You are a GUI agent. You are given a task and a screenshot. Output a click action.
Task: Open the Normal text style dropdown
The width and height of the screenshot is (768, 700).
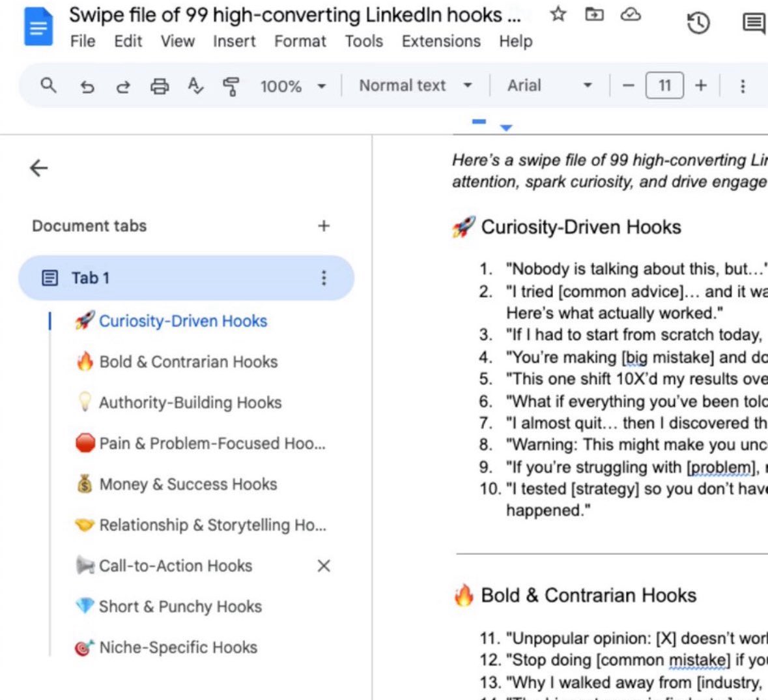pos(416,86)
